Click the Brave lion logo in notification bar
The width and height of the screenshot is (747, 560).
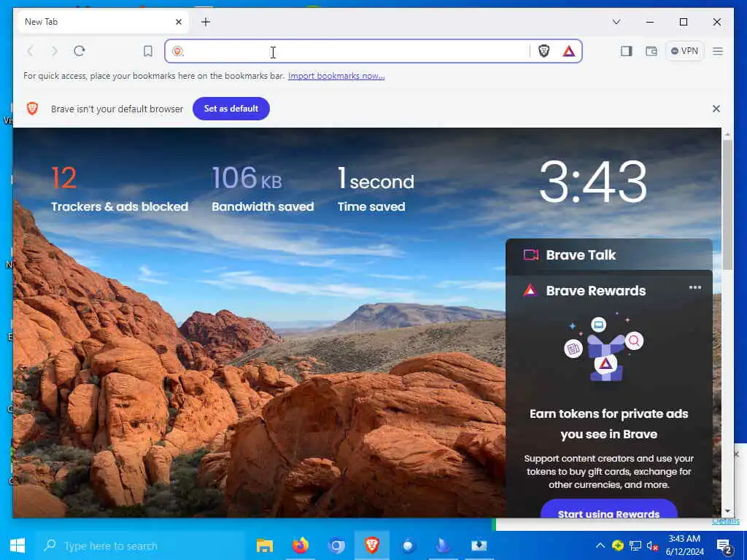coord(32,109)
